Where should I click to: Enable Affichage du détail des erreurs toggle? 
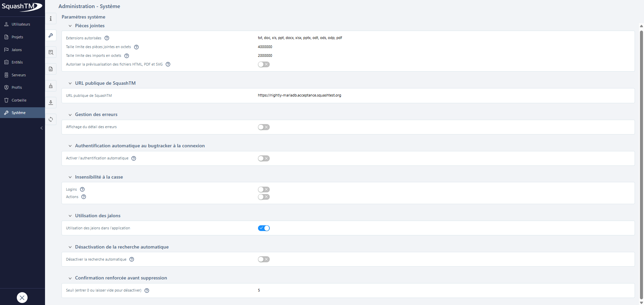point(264,127)
